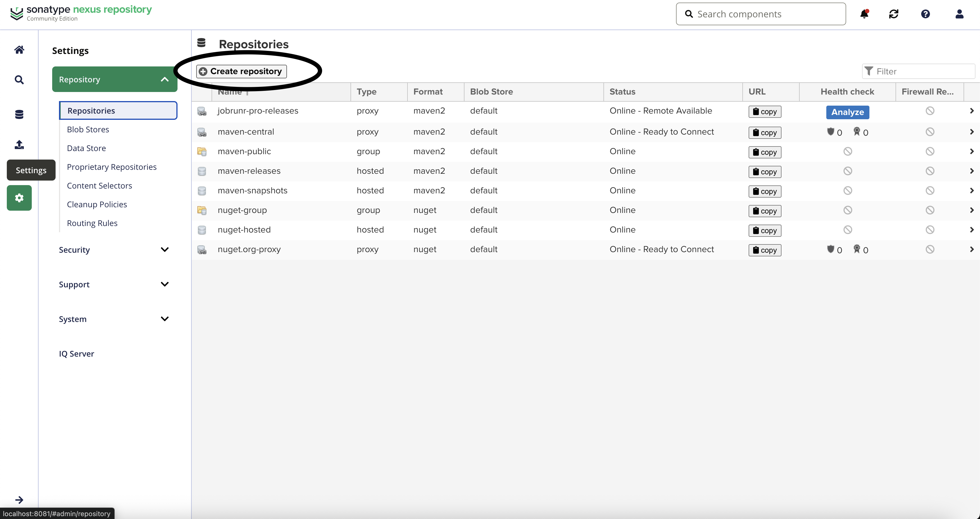Screen dimensions: 980x519
Task: Expand sidebar with bottom arrow icon
Action: [x=19, y=500]
